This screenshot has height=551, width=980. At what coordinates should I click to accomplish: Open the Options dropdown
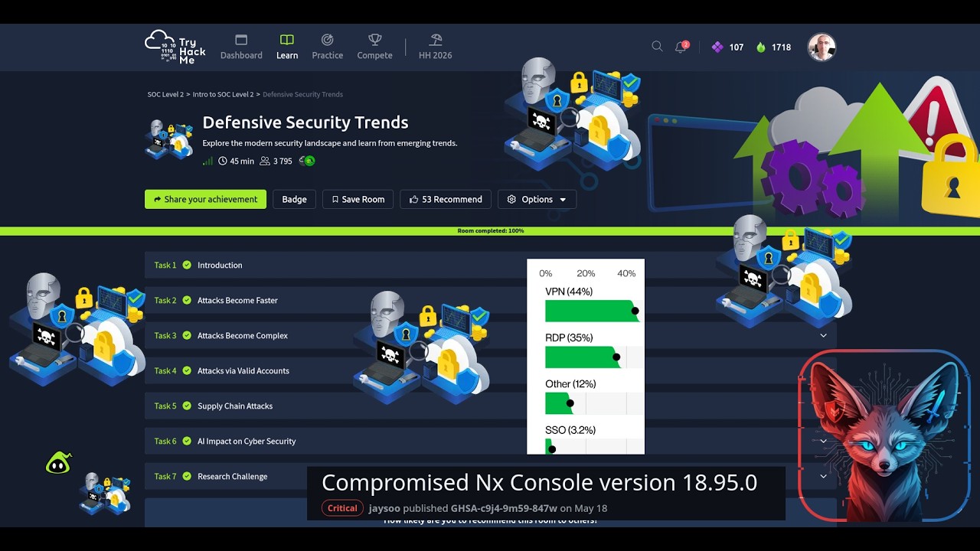click(537, 200)
